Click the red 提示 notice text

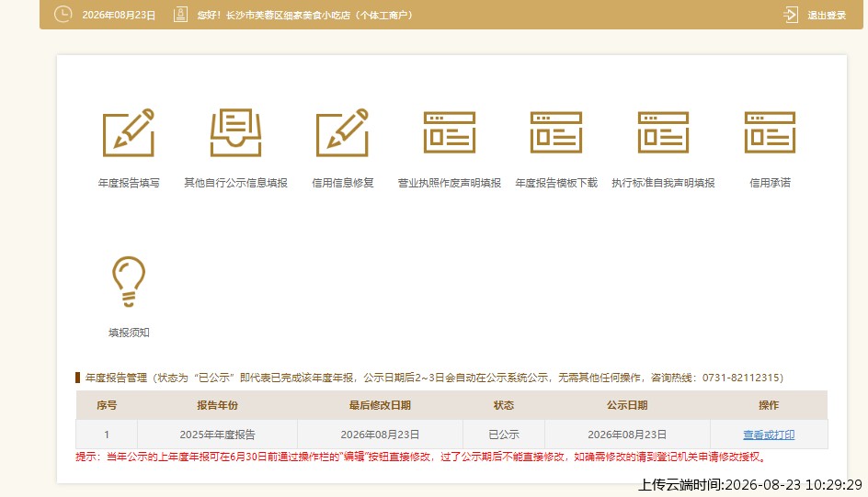[421, 457]
